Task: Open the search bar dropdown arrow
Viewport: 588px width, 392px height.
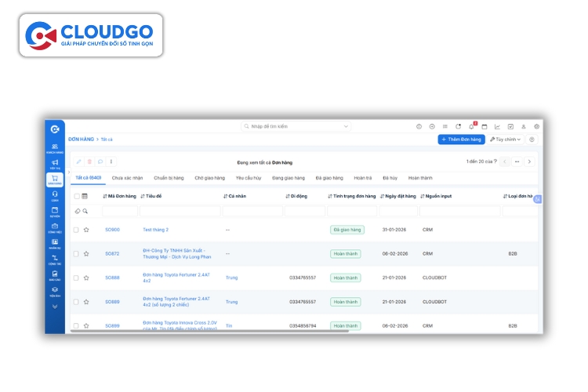Action: [x=346, y=126]
